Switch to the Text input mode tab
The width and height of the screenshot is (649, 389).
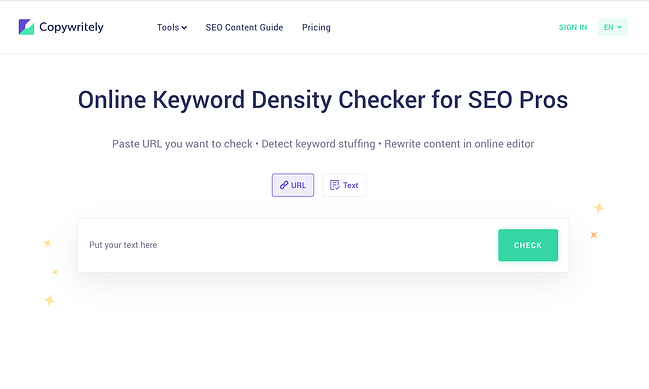tap(344, 185)
